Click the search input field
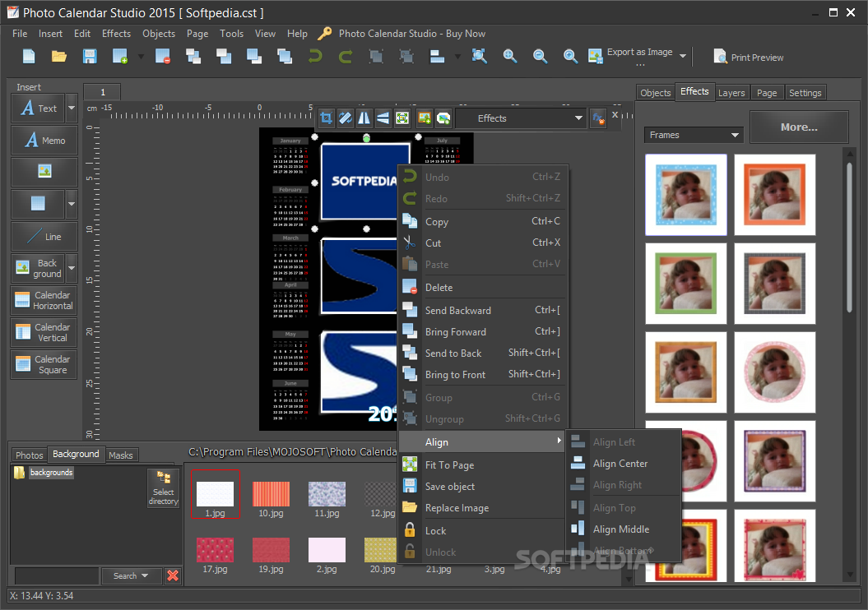The height and width of the screenshot is (610, 868). point(56,575)
